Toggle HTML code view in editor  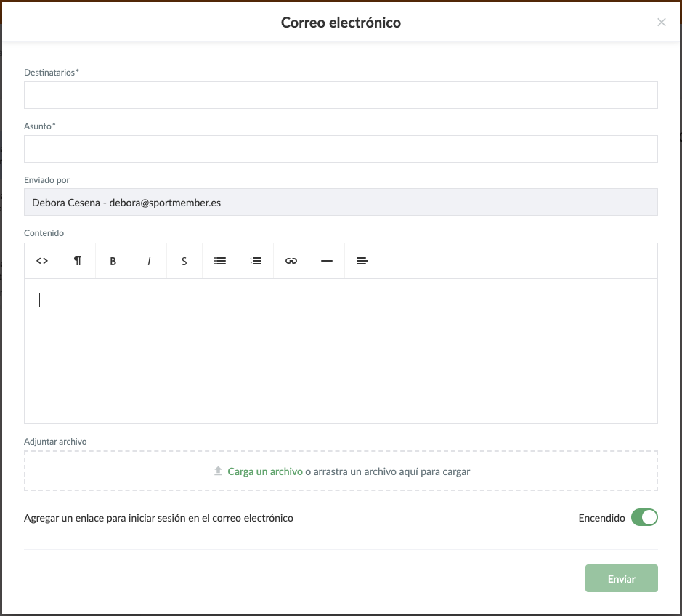click(x=42, y=261)
